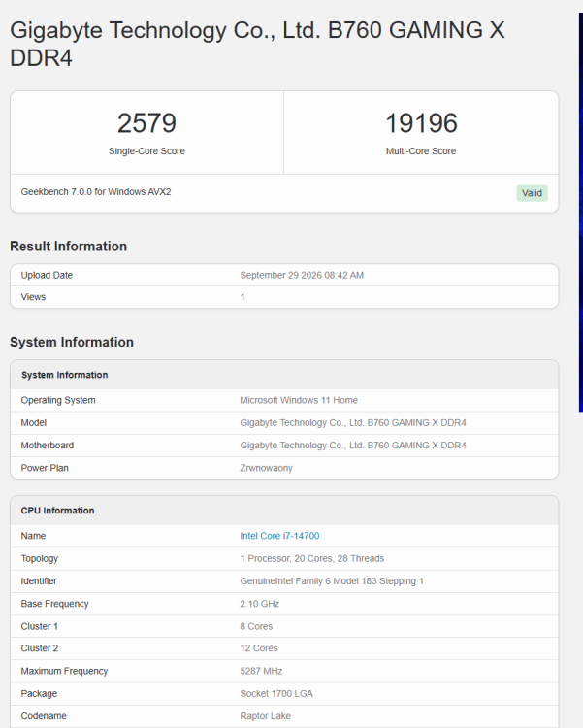Select the Operating System label
The width and height of the screenshot is (583, 728).
click(x=58, y=400)
